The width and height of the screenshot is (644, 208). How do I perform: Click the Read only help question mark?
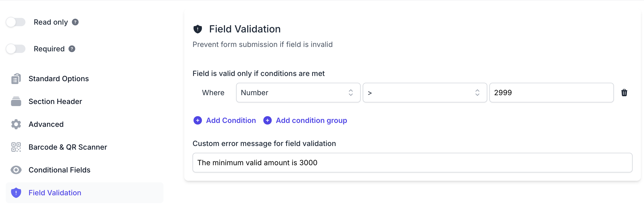[75, 22]
